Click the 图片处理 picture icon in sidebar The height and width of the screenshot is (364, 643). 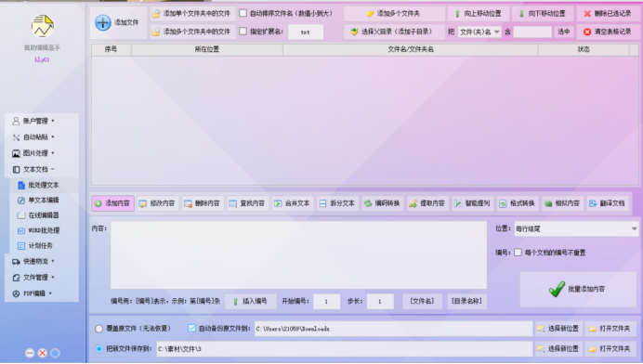(16, 153)
